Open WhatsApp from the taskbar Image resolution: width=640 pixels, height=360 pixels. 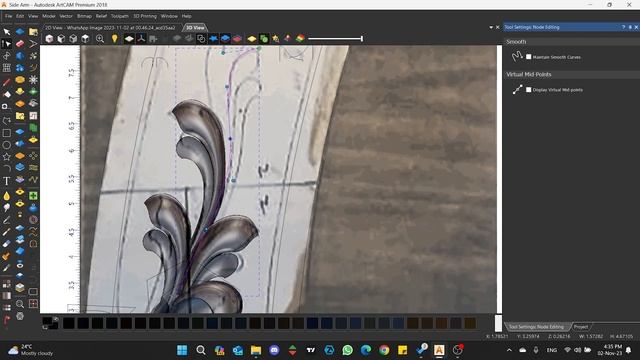[347, 350]
